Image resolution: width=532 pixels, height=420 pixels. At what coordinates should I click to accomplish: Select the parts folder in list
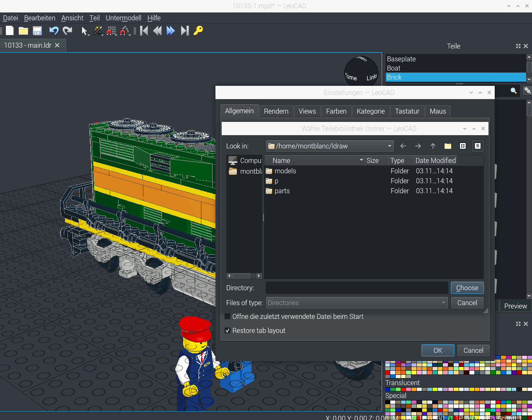[282, 191]
